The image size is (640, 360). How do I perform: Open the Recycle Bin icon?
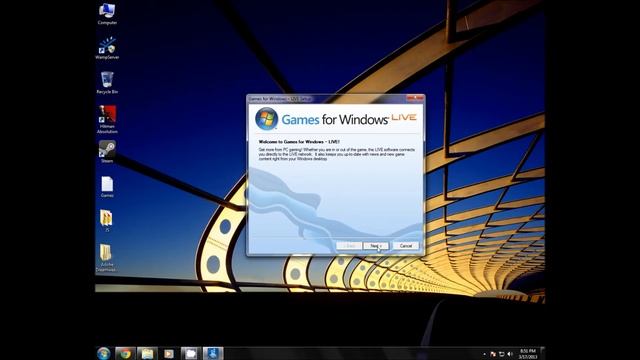[x=107, y=83]
